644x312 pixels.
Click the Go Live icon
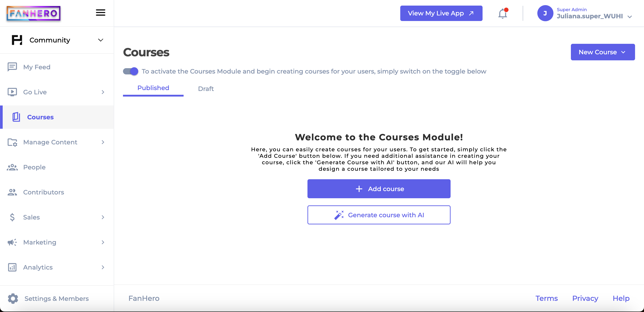pyautogui.click(x=12, y=92)
